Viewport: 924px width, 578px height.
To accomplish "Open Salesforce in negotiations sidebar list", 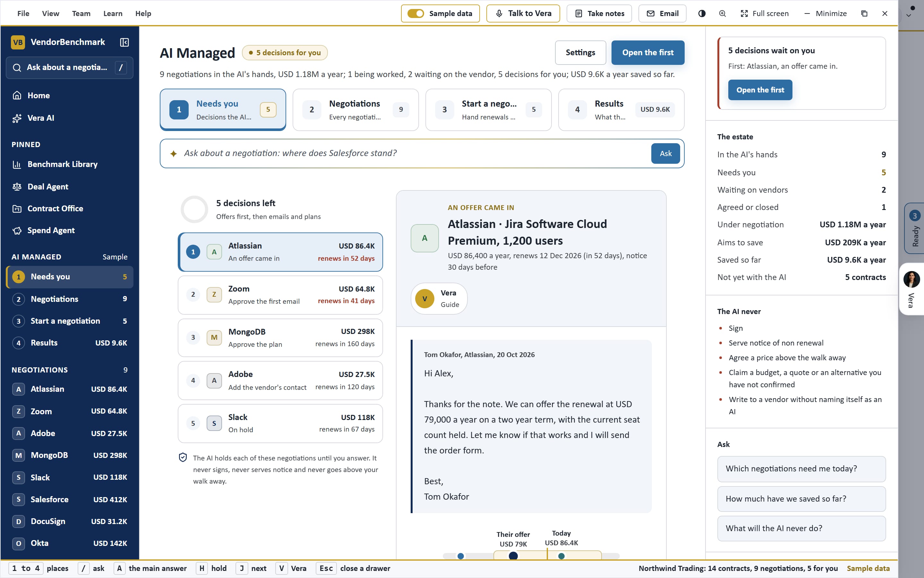I will (x=70, y=499).
